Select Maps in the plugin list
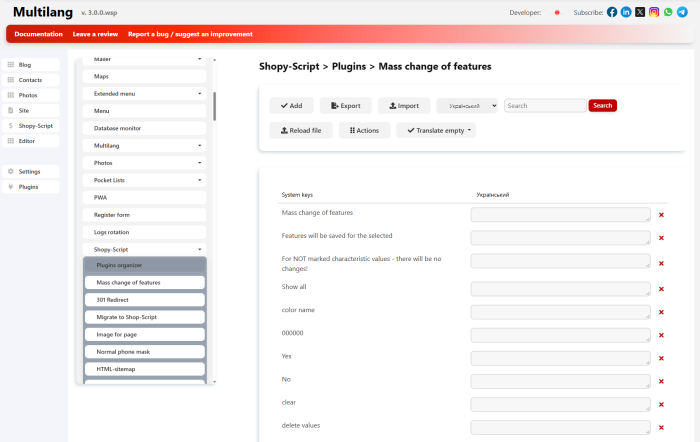 click(x=145, y=76)
